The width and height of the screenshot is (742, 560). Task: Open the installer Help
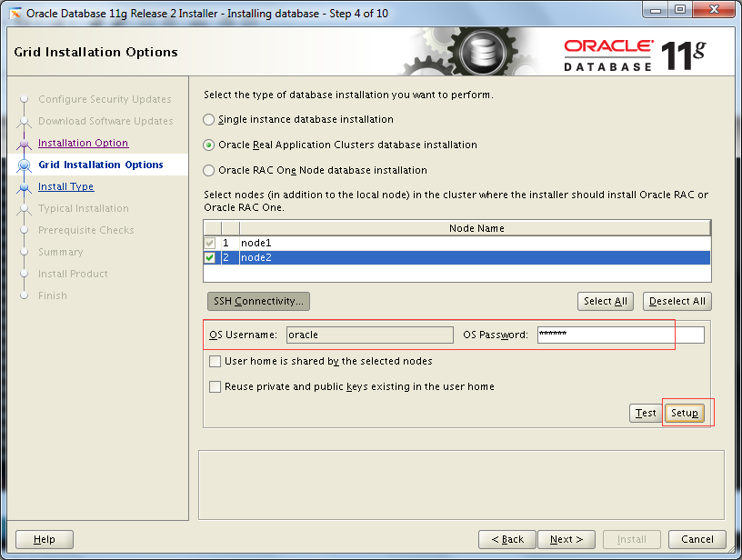(45, 539)
